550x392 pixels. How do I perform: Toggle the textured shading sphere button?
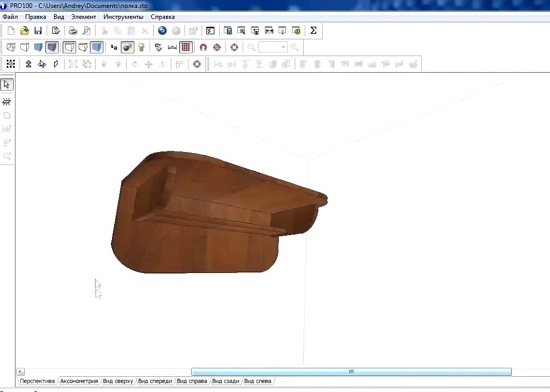[x=127, y=47]
